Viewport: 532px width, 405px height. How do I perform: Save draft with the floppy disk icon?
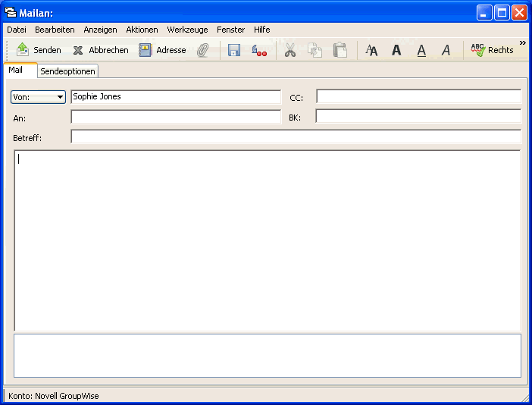click(234, 50)
